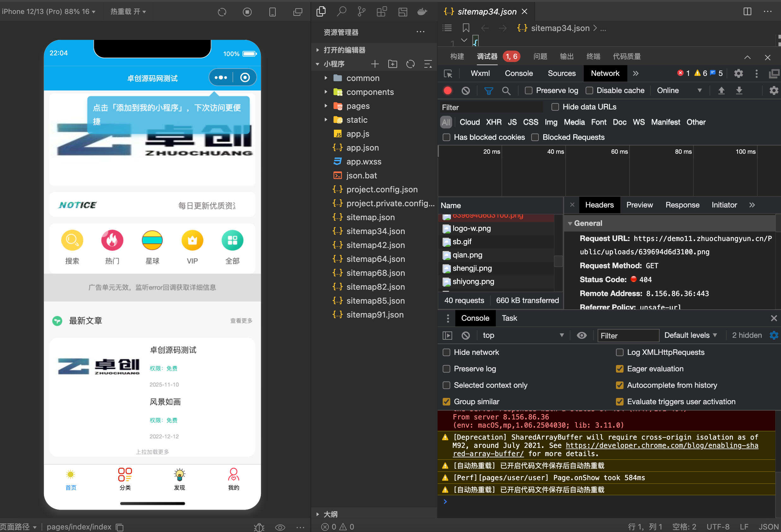Click the refresh simulator icon
The height and width of the screenshot is (532, 781).
coord(222,12)
